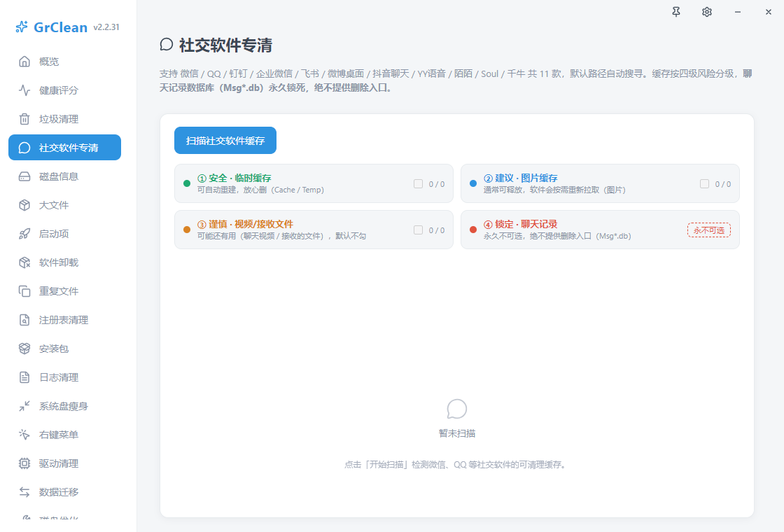Check the 谨慎 · 视频/接收文件 checkbox
This screenshot has height=532, width=784.
tap(418, 230)
